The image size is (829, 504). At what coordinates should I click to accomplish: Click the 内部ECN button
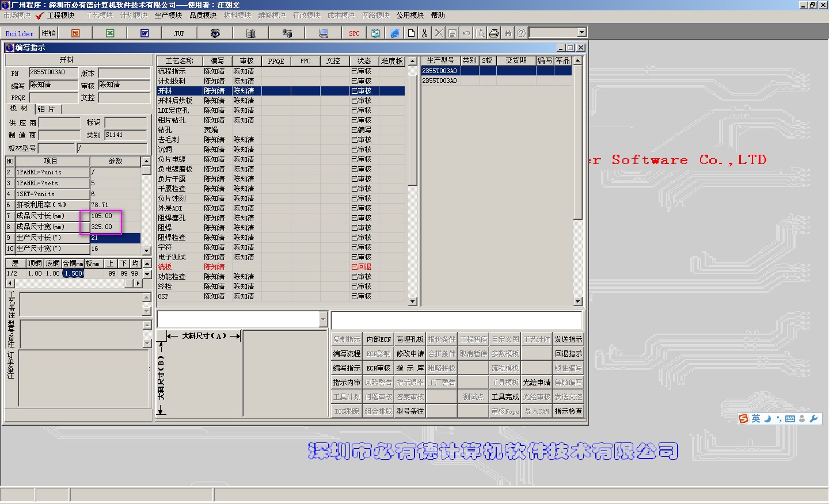click(x=379, y=339)
